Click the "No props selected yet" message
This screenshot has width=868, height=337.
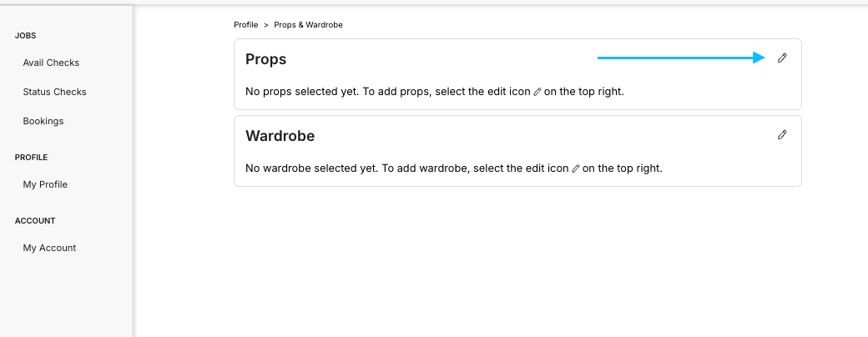pos(435,91)
